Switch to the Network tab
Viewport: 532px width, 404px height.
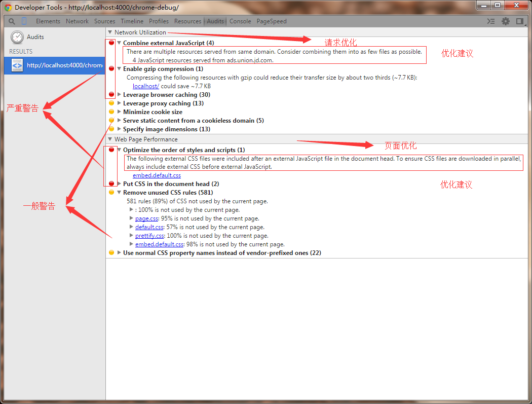point(77,21)
